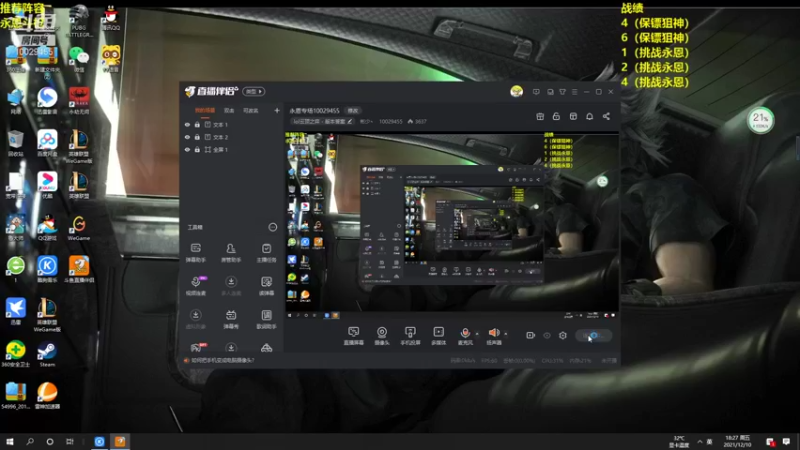Viewport: 800px width, 450px height.
Task: Toggle visibility of the 文本 2 layer
Action: [187, 137]
